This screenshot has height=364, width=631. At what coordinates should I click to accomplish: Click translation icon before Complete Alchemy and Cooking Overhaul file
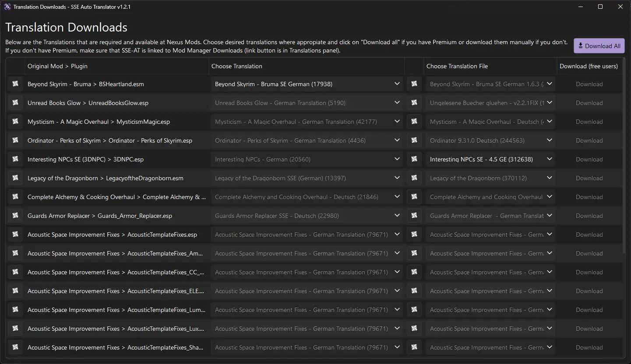click(414, 197)
